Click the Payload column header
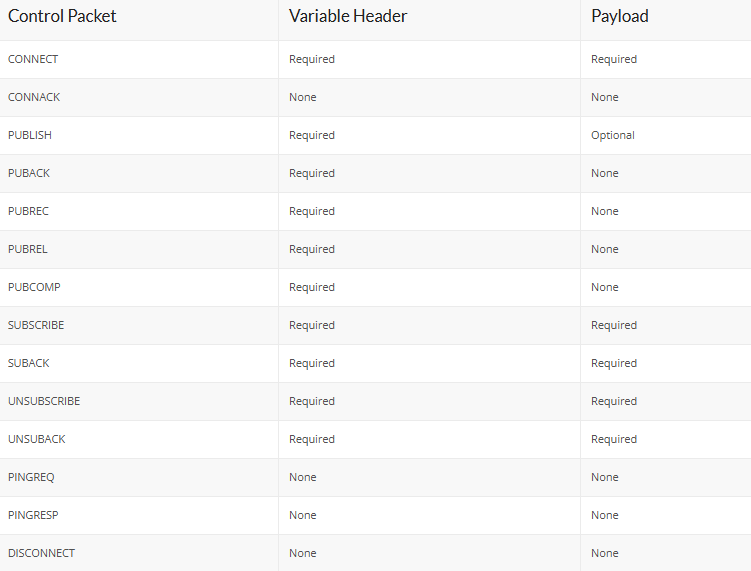This screenshot has height=571, width=751. click(x=619, y=16)
